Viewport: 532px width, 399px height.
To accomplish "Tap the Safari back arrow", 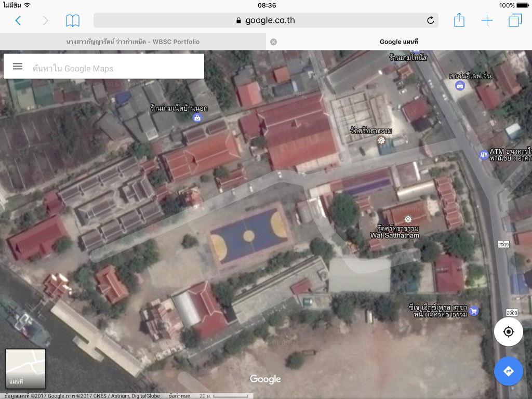I will pos(18,21).
